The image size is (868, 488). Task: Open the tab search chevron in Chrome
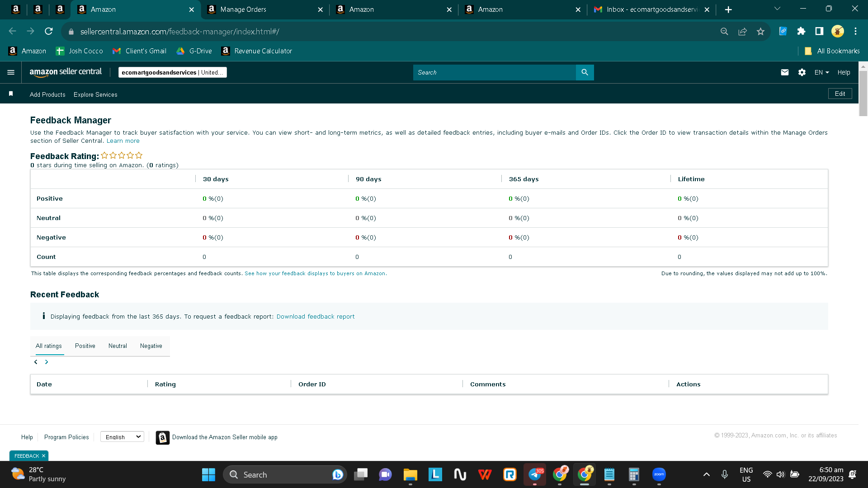777,9
